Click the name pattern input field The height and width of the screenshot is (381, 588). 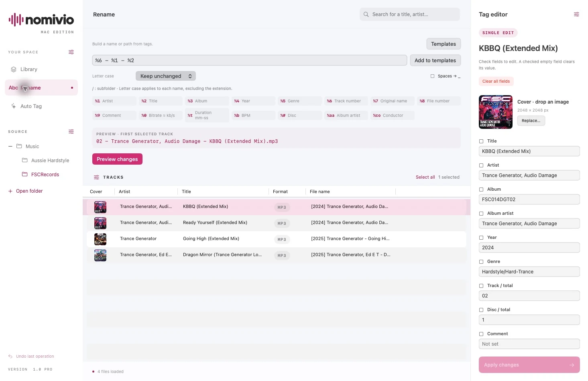250,61
